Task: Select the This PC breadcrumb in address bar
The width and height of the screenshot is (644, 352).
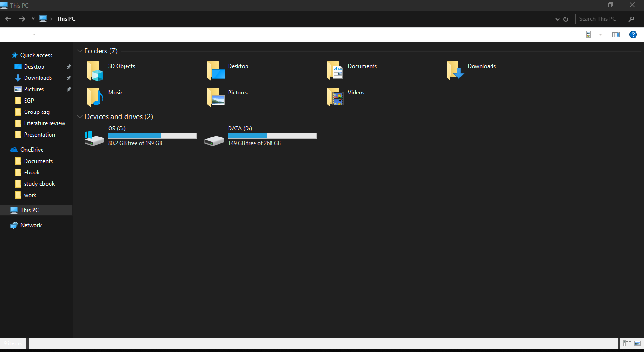Action: click(x=66, y=19)
